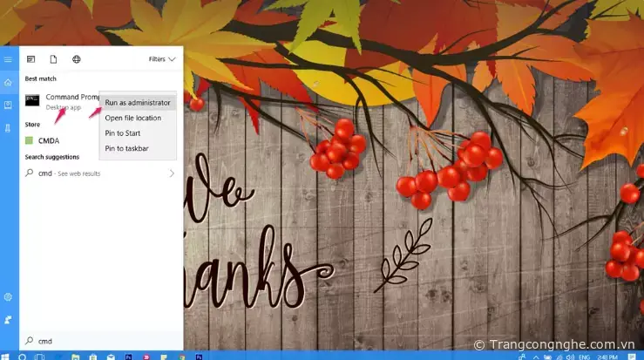Open the Settings gear in search sidebar
This screenshot has height=360, width=644.
(8, 297)
